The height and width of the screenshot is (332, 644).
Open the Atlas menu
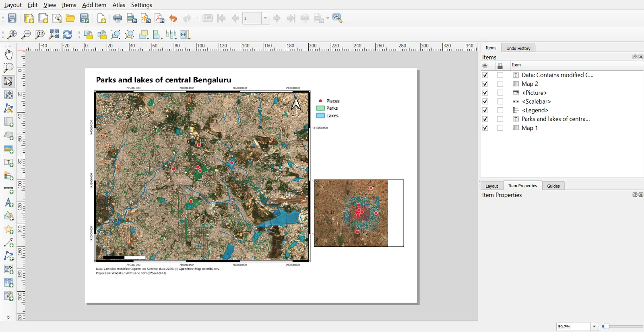(x=119, y=5)
